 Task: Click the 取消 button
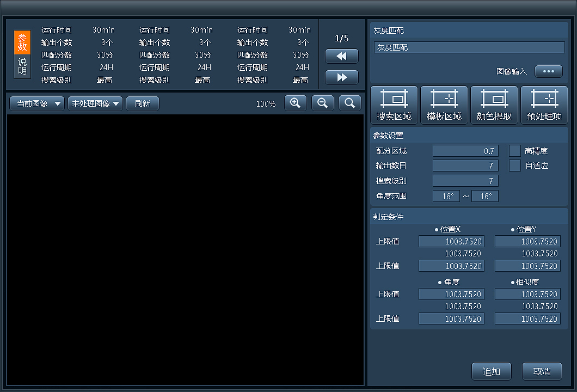pos(542,371)
